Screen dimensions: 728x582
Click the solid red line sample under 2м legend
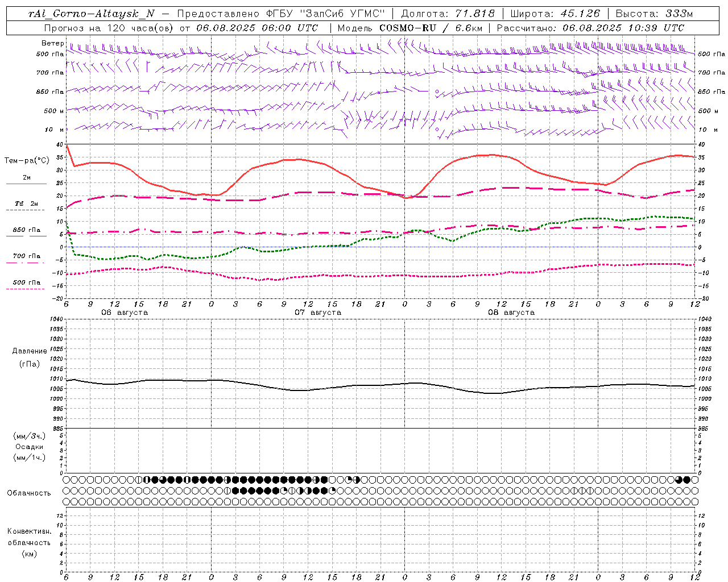26,184
